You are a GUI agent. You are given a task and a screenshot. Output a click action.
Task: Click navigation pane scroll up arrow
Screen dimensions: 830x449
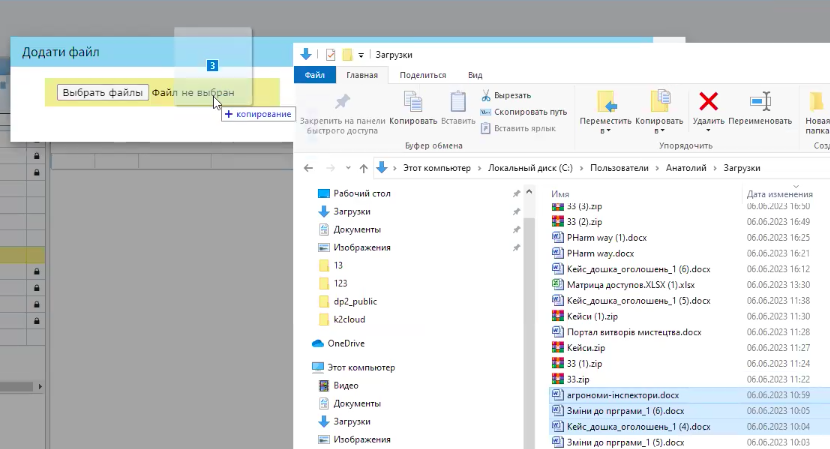tap(529, 192)
